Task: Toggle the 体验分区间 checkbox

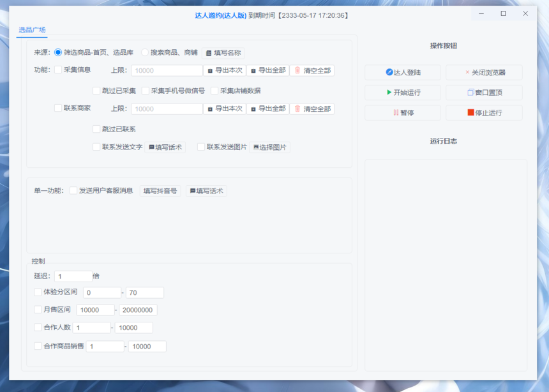Action: pos(38,292)
